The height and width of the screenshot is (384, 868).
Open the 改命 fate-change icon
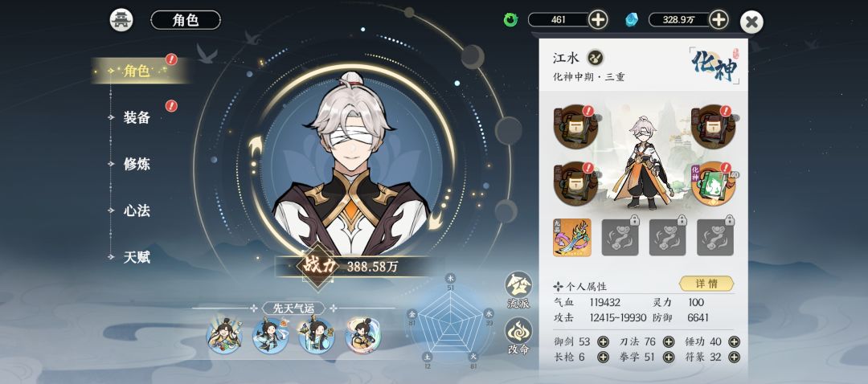coord(518,336)
